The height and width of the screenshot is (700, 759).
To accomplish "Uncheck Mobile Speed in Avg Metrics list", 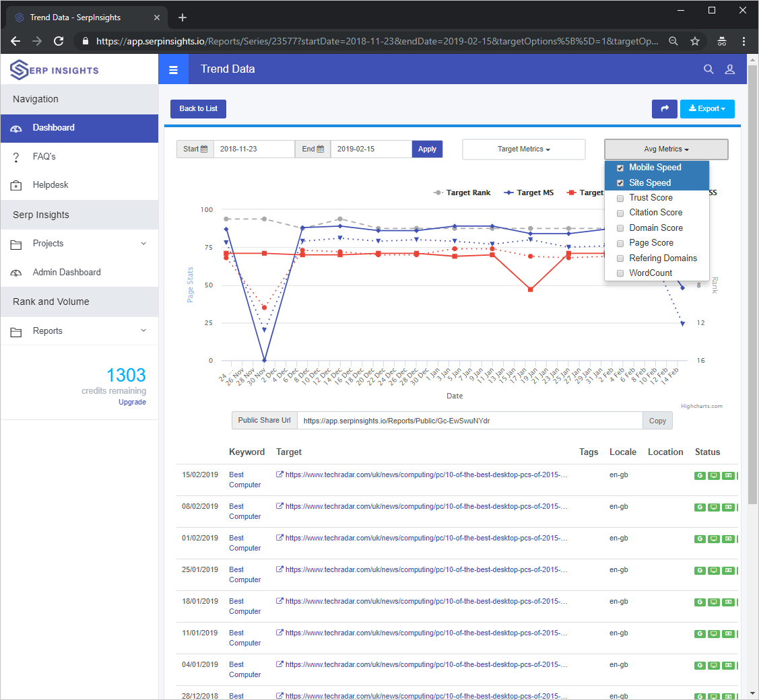I will coord(620,168).
